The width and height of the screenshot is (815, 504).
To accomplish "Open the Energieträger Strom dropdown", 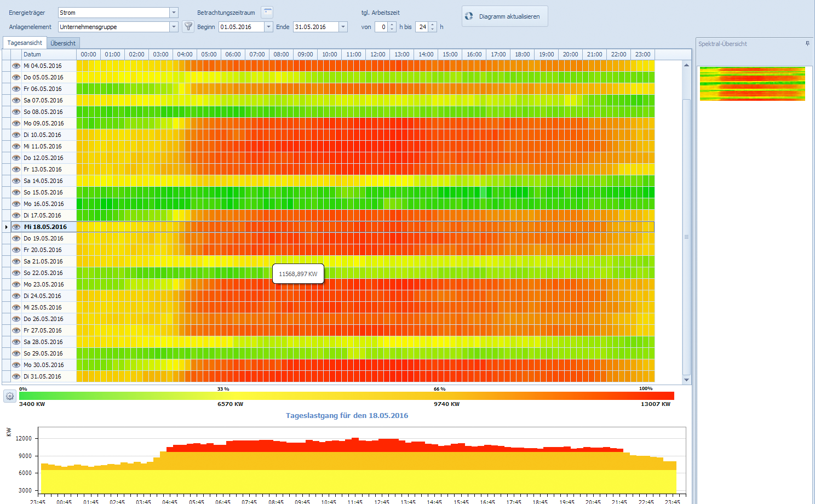I will tap(174, 13).
